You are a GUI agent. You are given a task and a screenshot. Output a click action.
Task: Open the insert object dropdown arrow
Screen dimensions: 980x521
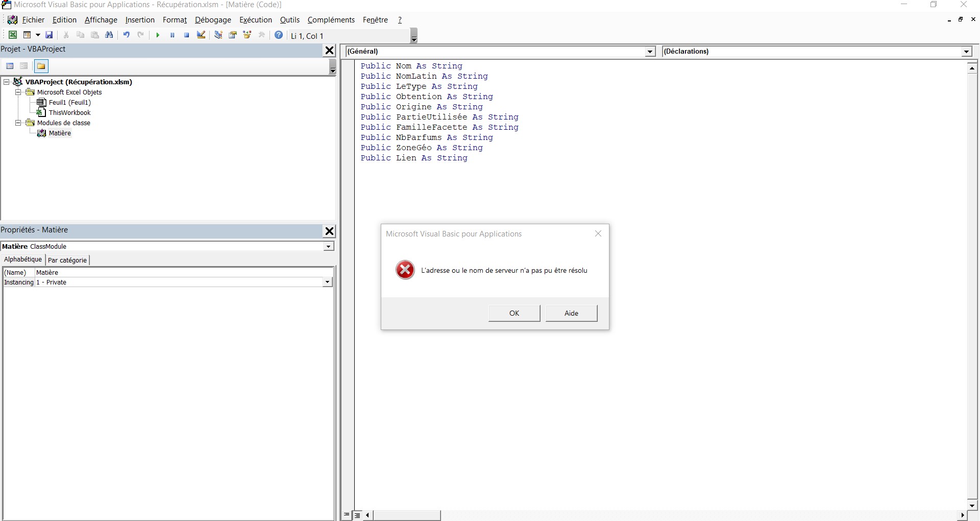38,35
